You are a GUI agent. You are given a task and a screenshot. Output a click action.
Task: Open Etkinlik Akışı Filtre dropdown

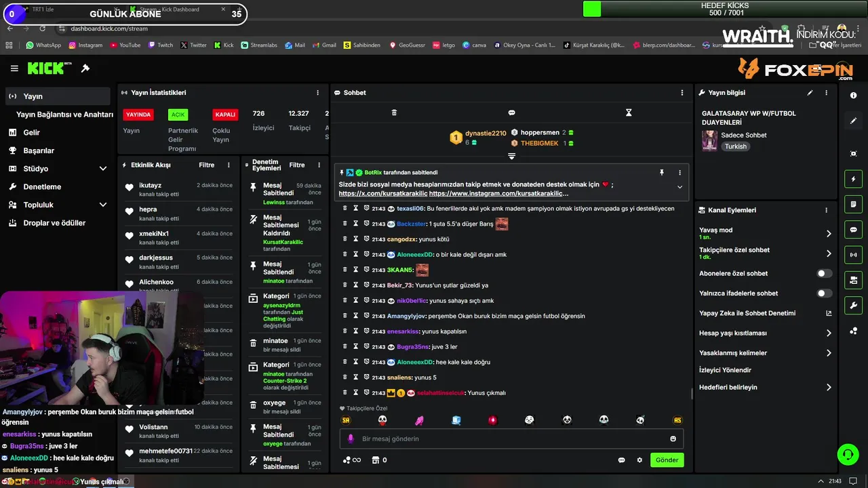coord(206,165)
